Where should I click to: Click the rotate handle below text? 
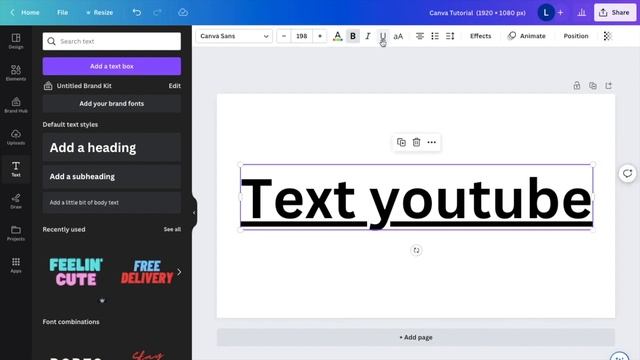[x=416, y=250]
